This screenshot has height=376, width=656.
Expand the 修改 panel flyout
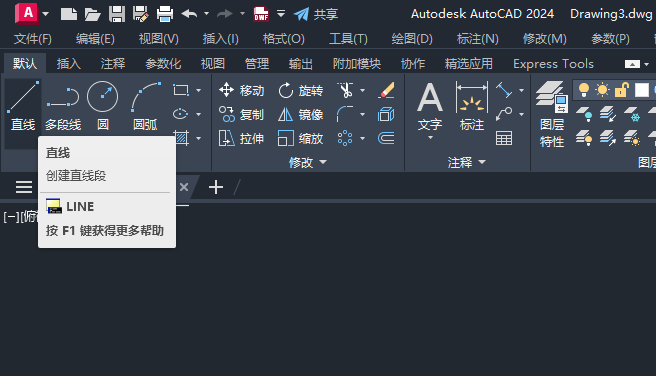pyautogui.click(x=308, y=162)
